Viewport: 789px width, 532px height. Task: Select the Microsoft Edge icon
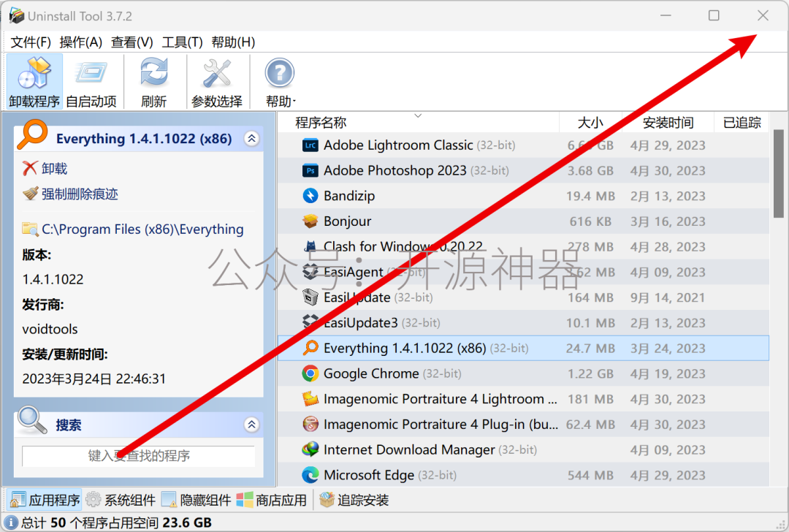[x=310, y=474]
